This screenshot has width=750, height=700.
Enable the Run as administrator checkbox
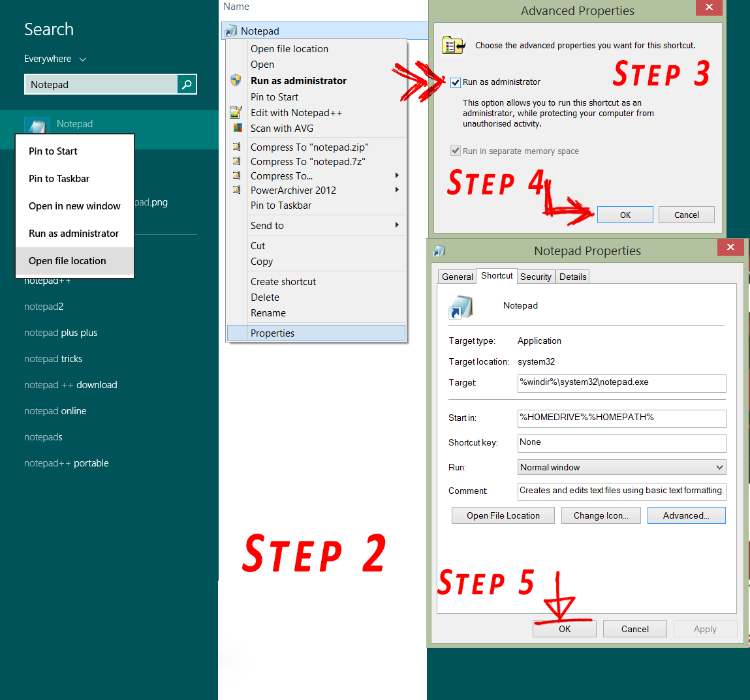pos(455,82)
